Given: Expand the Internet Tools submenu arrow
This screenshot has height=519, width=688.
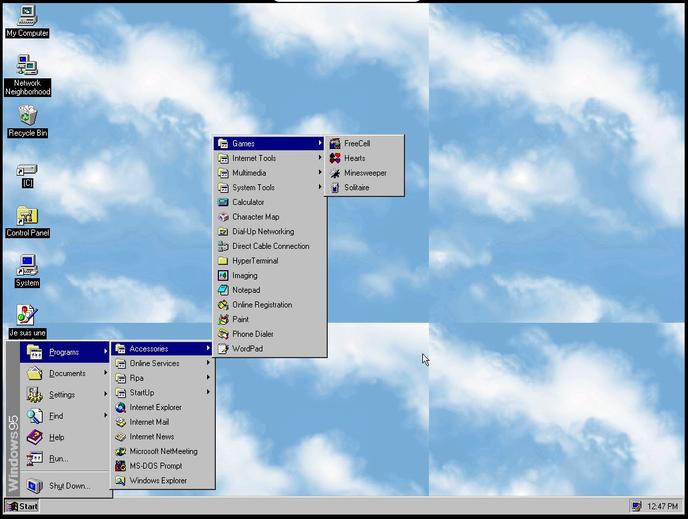Looking at the screenshot, I should (x=320, y=157).
